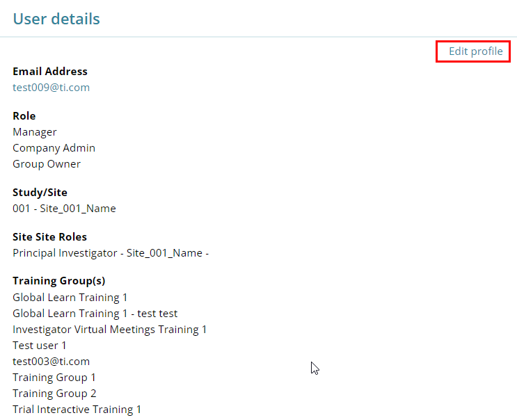Select the Group Owner role entry
This screenshot has height=420, width=517.
[x=47, y=164]
